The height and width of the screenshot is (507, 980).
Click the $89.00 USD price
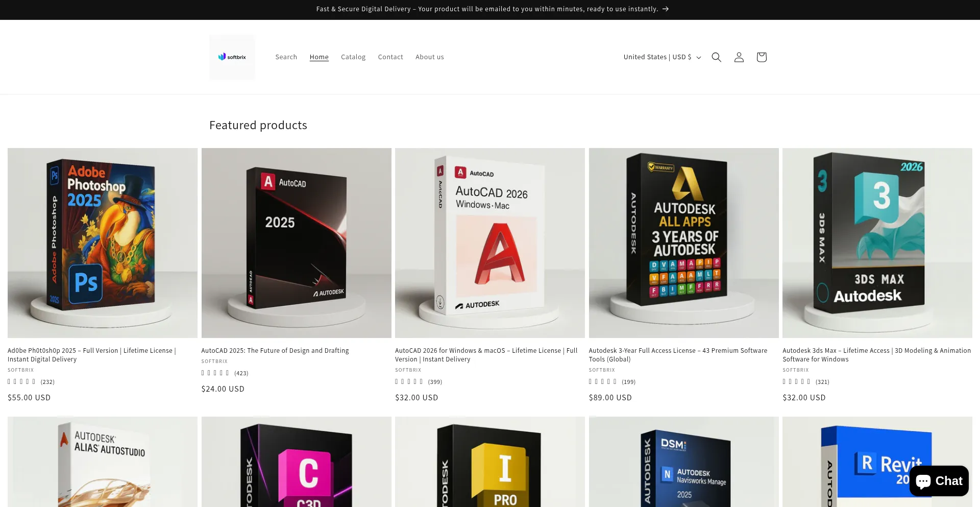[x=610, y=398]
